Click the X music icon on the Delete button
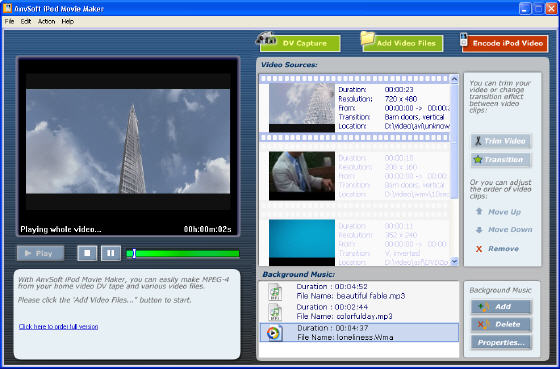This screenshot has width=560, height=369. pyautogui.click(x=484, y=324)
